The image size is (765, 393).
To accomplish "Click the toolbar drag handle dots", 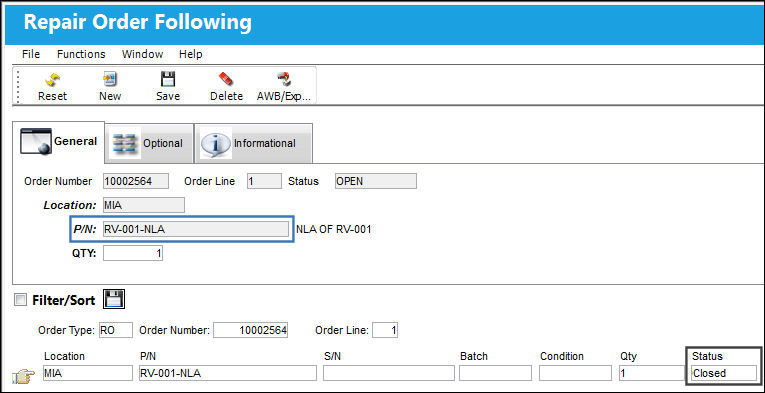I will (x=19, y=86).
